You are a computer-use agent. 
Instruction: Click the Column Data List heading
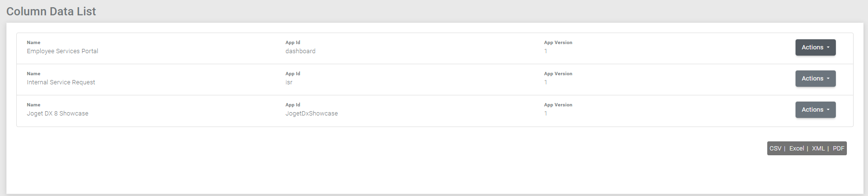[x=51, y=12]
